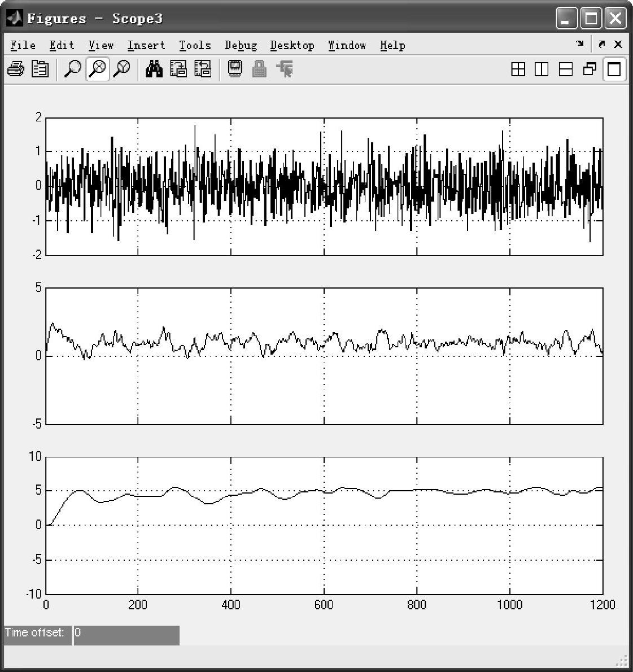Click the binoculars Autoscale icon

point(154,69)
